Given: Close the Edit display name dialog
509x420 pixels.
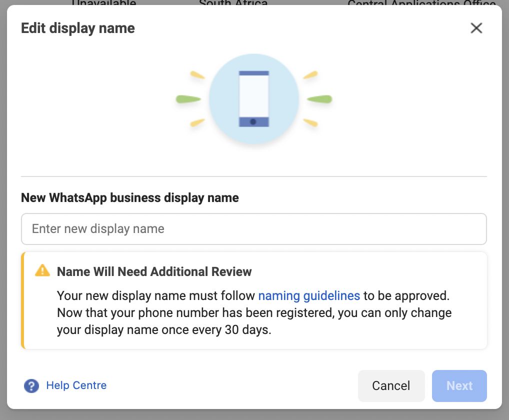Looking at the screenshot, I should pos(476,28).
